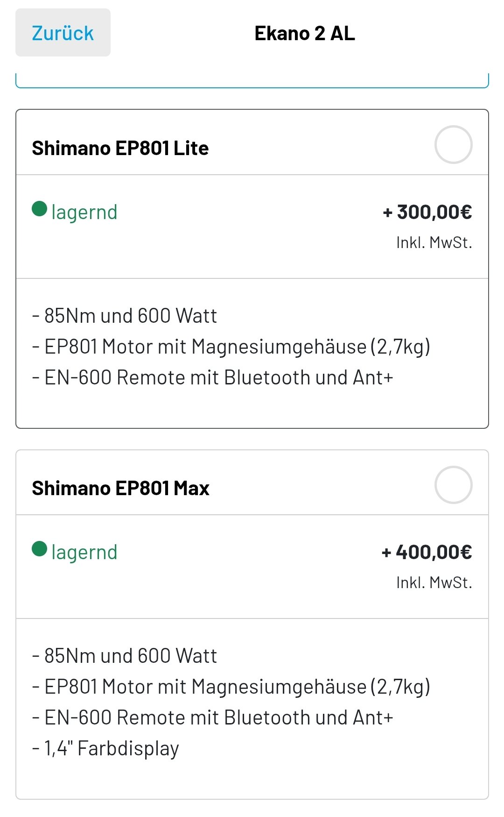Click the + 300,00€ price
The height and width of the screenshot is (817, 504).
click(x=427, y=212)
